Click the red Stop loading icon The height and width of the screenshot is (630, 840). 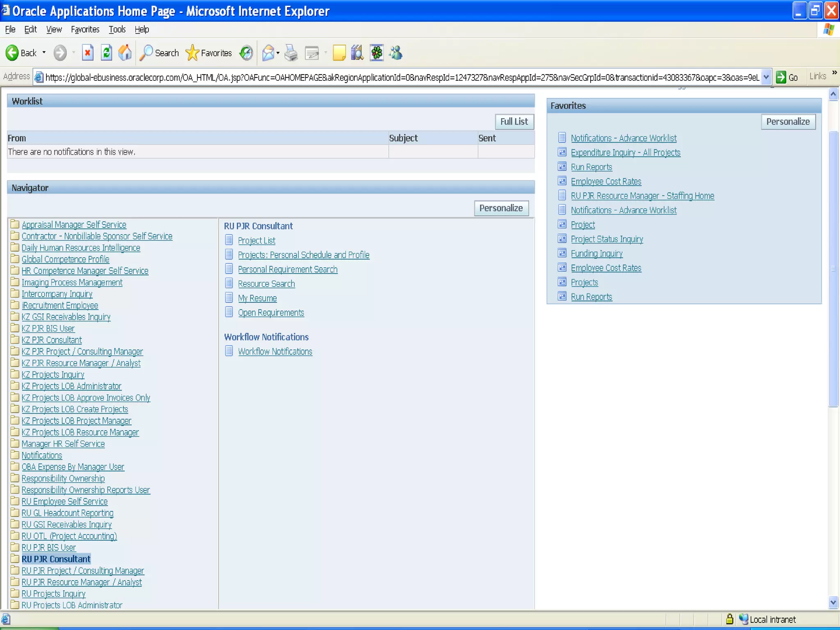(87, 53)
